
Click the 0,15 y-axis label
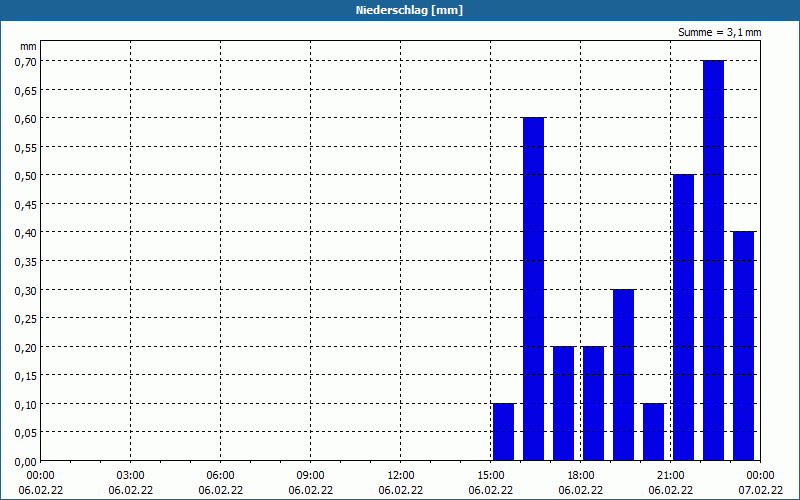26,376
